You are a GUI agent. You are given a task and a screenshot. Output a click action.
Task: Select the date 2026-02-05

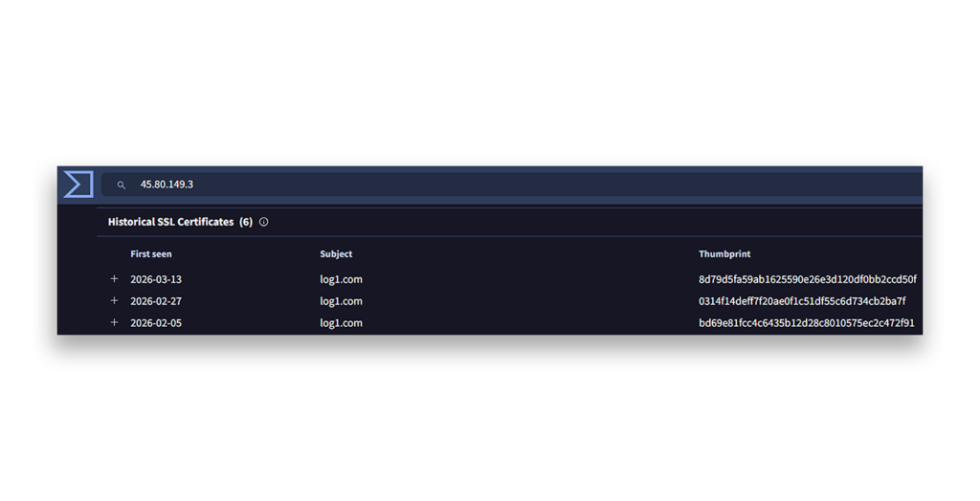156,323
